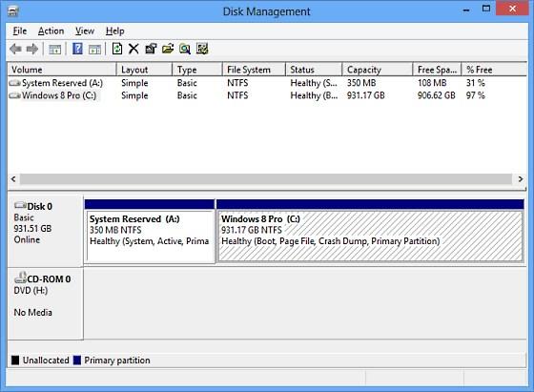This screenshot has height=392, width=534.
Task: Click the Forward arrow in toolbar
Action: click(x=32, y=49)
